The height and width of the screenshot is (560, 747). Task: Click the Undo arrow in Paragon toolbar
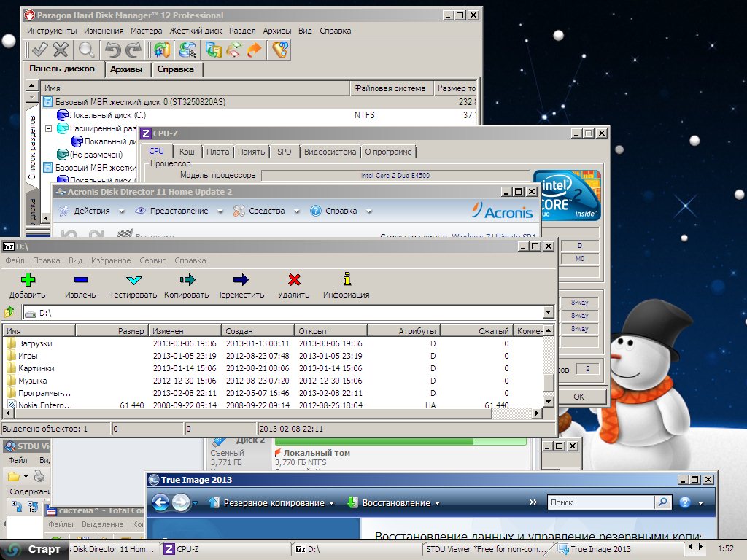coord(112,50)
